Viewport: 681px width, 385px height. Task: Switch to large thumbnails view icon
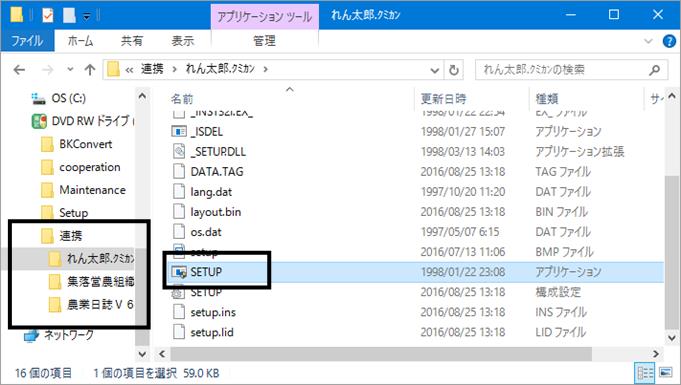(665, 373)
